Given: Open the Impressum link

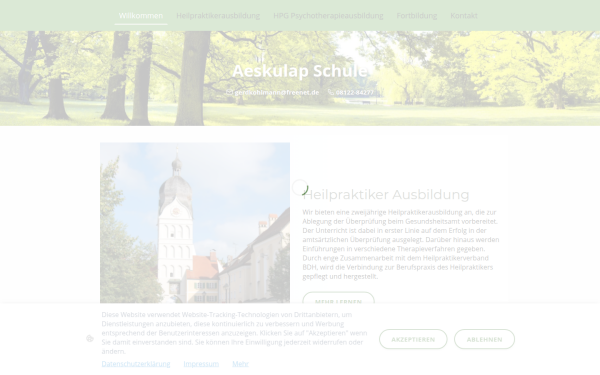Looking at the screenshot, I should coord(201,364).
